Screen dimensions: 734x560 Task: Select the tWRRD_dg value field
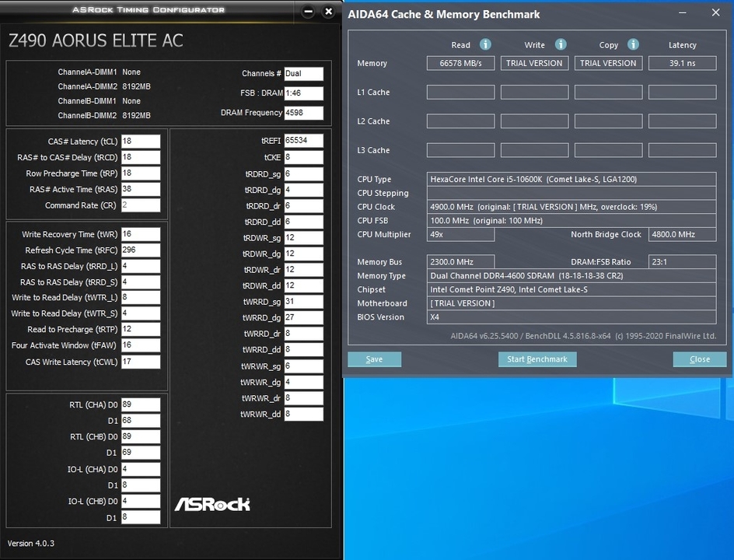point(303,317)
